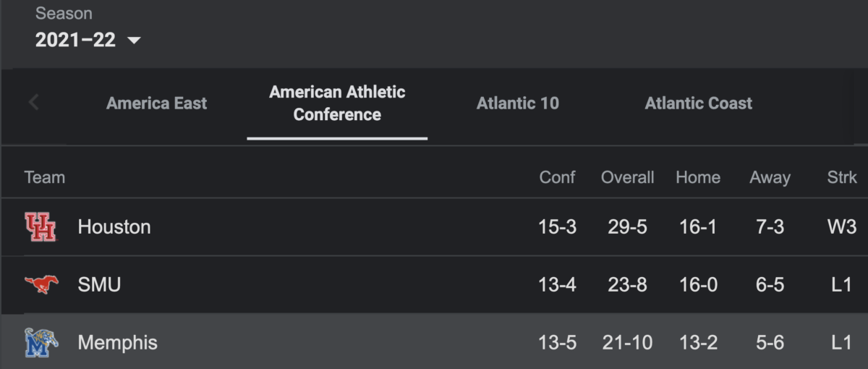868x369 pixels.
Task: Click the Strk column header
Action: coord(842,177)
